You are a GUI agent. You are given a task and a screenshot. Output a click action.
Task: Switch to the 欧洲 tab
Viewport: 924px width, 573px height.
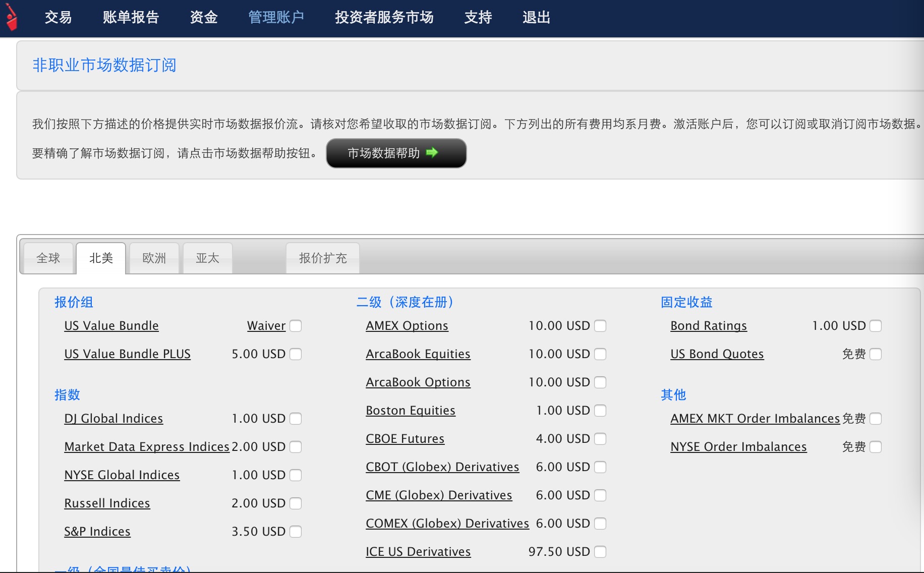click(x=154, y=258)
